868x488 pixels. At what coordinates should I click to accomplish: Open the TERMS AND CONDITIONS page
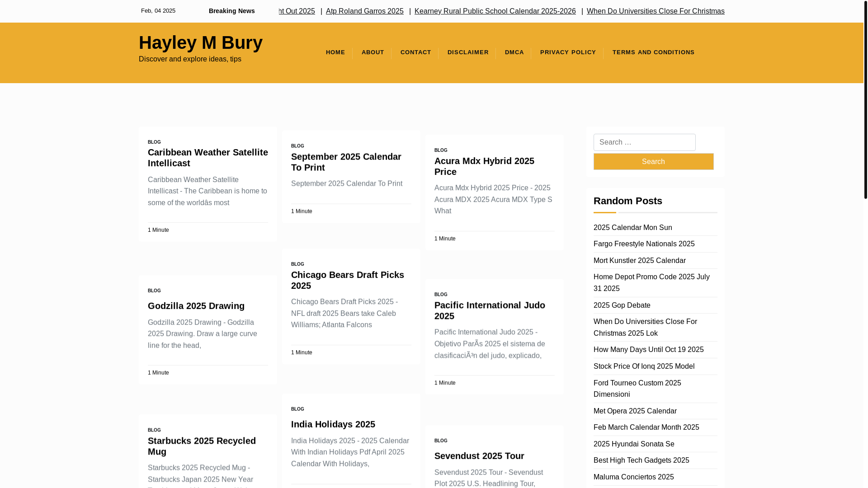coord(653,52)
